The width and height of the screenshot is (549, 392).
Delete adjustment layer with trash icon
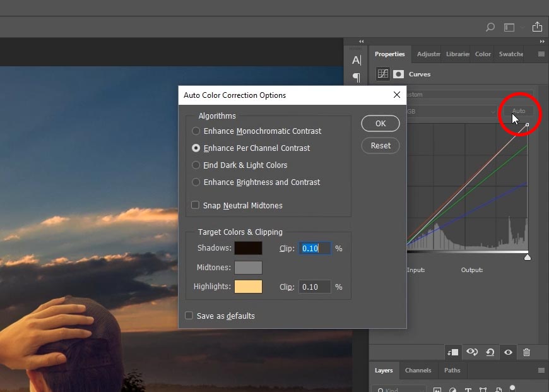tap(526, 352)
